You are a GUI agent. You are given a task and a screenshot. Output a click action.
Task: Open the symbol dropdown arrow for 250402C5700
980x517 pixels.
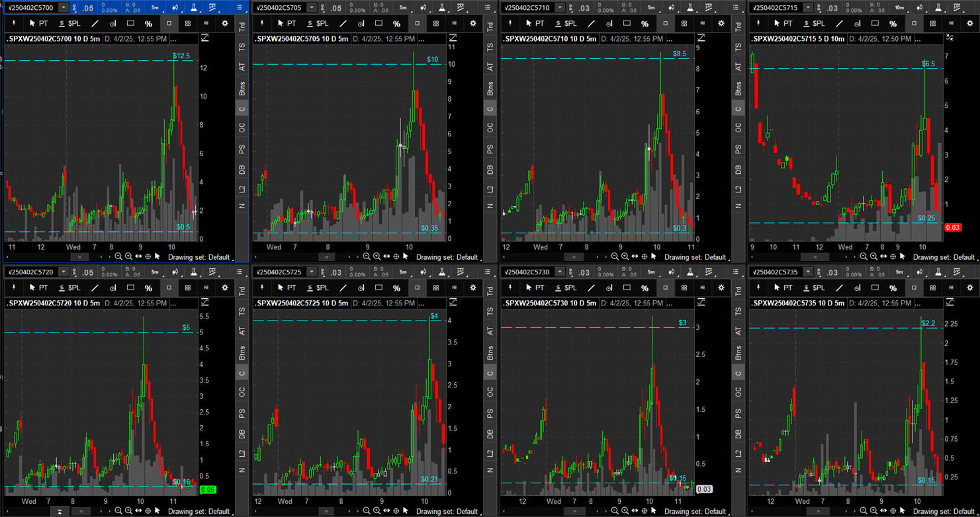pyautogui.click(x=64, y=7)
